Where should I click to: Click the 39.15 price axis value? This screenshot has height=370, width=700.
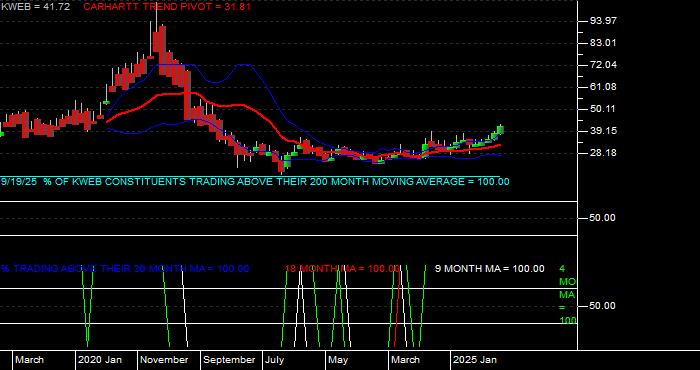604,131
